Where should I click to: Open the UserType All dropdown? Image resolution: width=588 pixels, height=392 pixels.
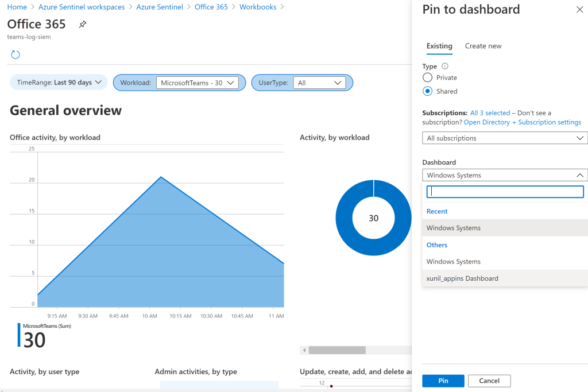319,83
